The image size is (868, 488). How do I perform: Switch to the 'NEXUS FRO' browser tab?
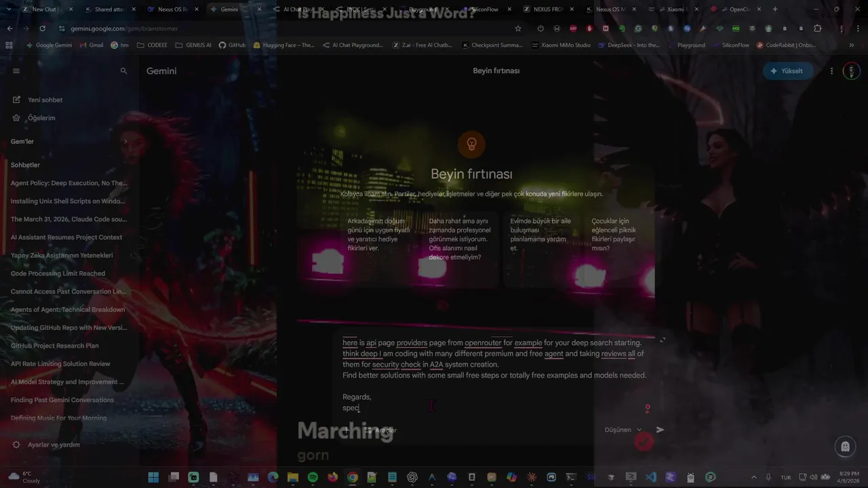(x=548, y=9)
